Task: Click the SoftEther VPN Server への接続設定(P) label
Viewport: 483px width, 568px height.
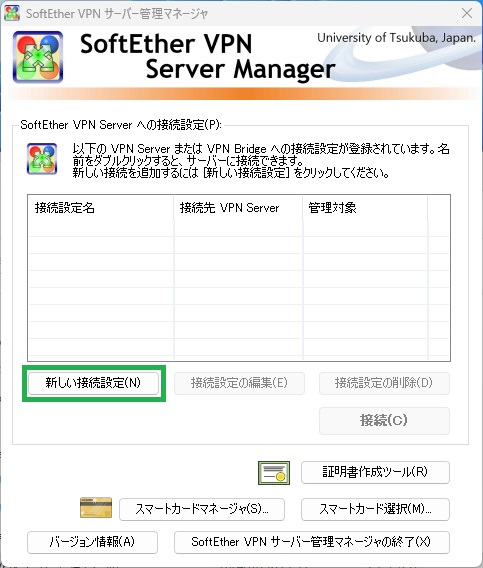Action: point(121,125)
